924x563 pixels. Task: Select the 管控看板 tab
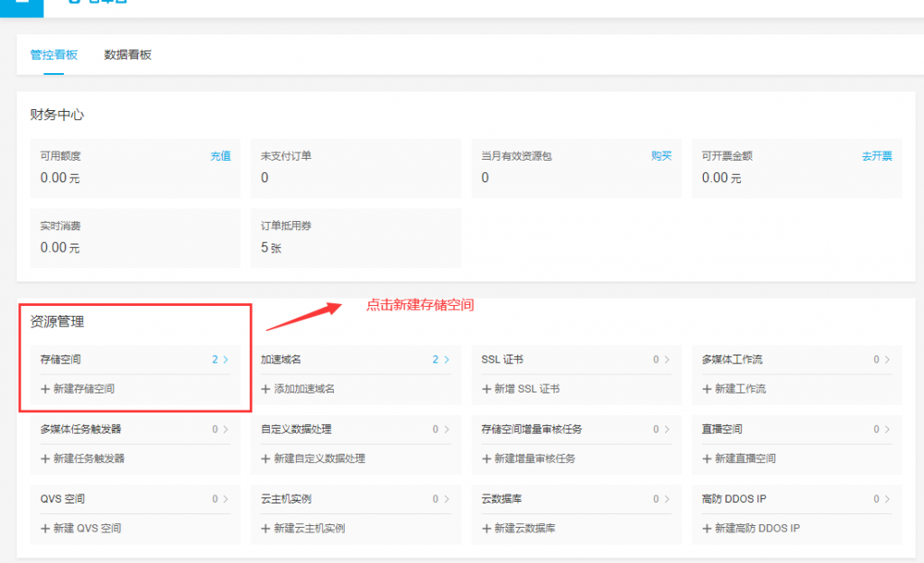[x=54, y=55]
